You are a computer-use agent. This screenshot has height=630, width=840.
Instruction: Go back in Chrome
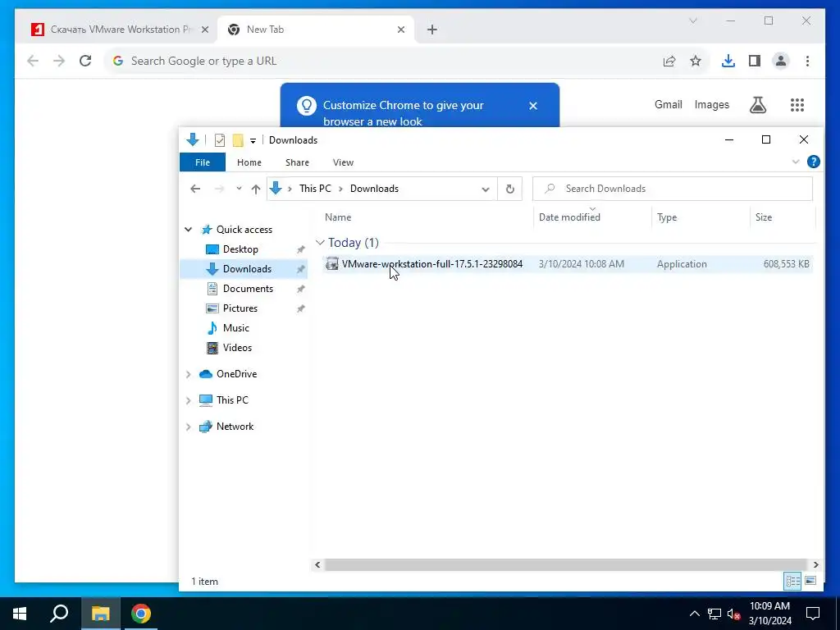33,61
